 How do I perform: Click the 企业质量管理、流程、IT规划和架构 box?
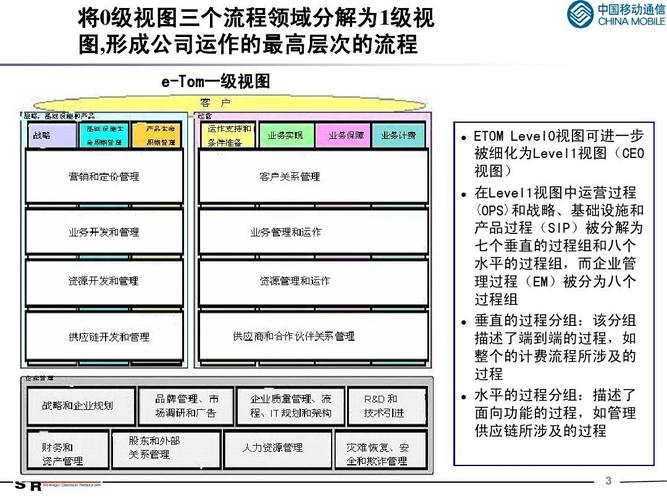click(291, 406)
